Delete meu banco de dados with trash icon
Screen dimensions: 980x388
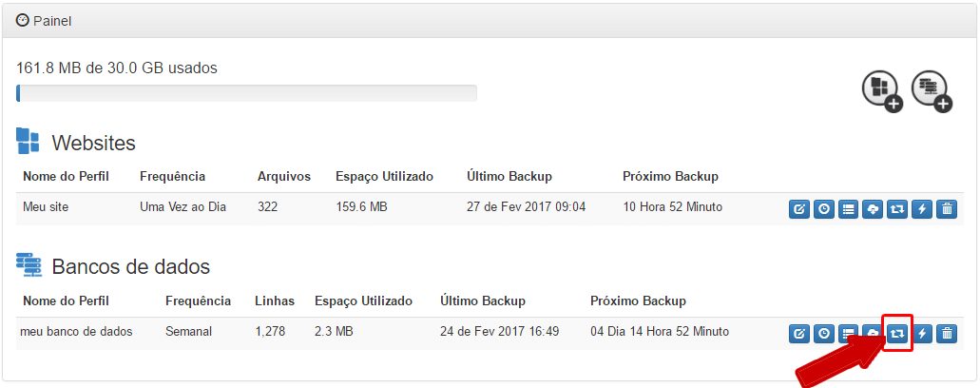click(946, 334)
